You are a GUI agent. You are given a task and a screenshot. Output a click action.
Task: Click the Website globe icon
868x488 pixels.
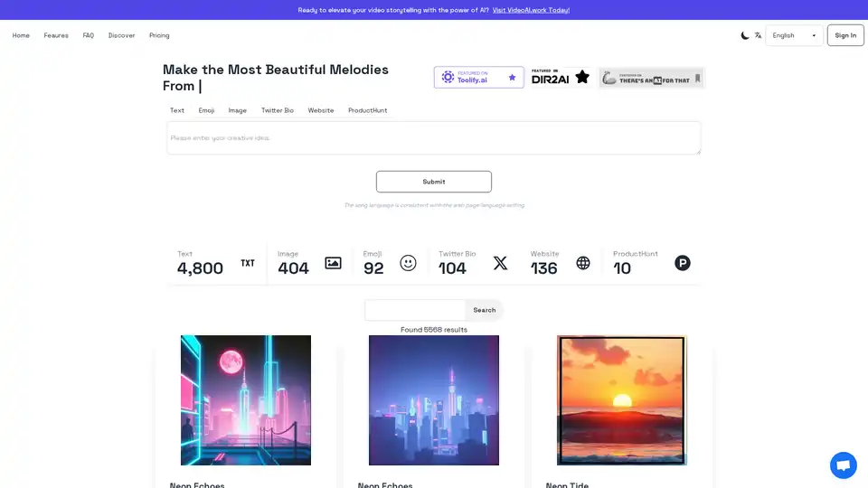pyautogui.click(x=583, y=263)
